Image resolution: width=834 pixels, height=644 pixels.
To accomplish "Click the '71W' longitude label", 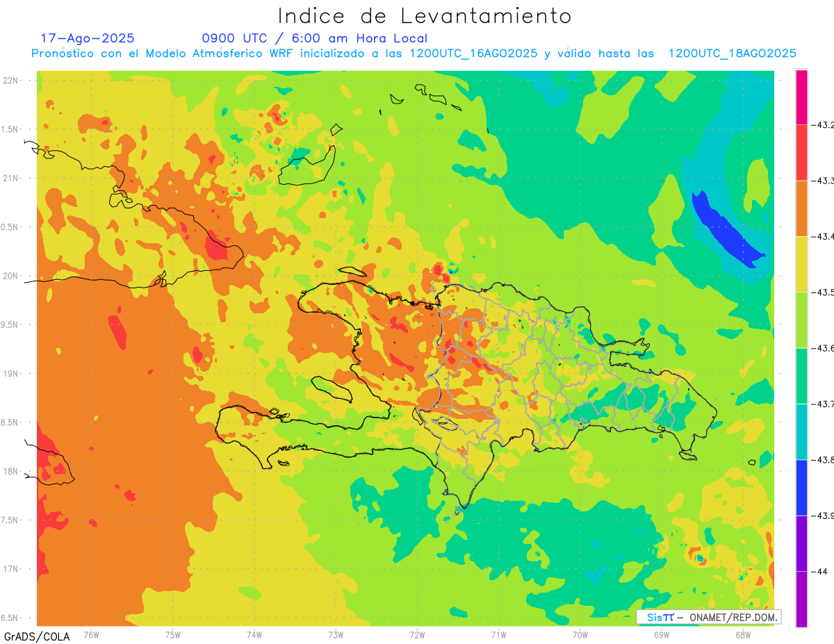I will pyautogui.click(x=498, y=635).
